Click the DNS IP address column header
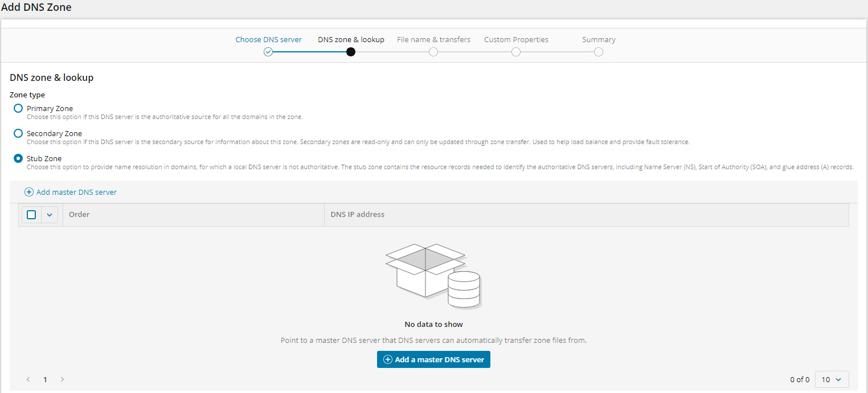The image size is (868, 393). tap(357, 215)
